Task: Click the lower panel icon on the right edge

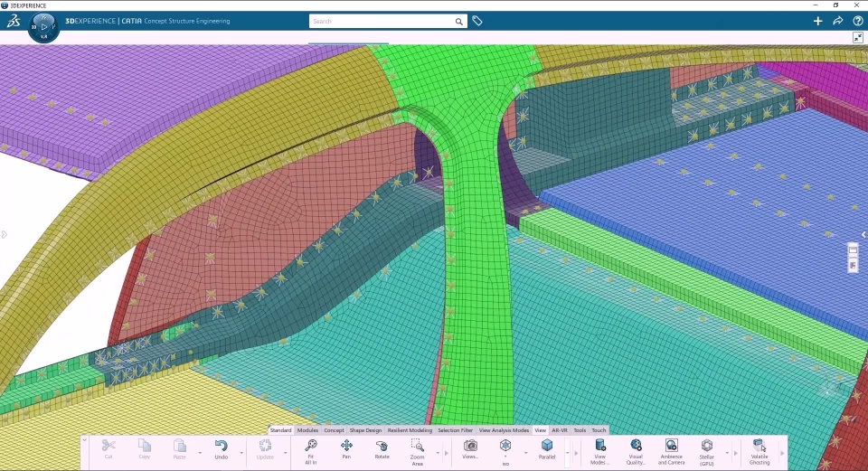Action: [853, 265]
